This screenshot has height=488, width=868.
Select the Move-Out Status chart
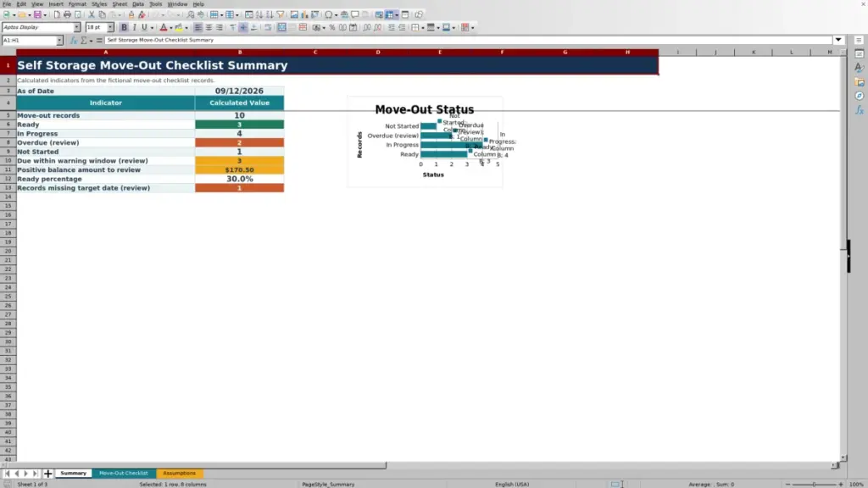[426, 142]
